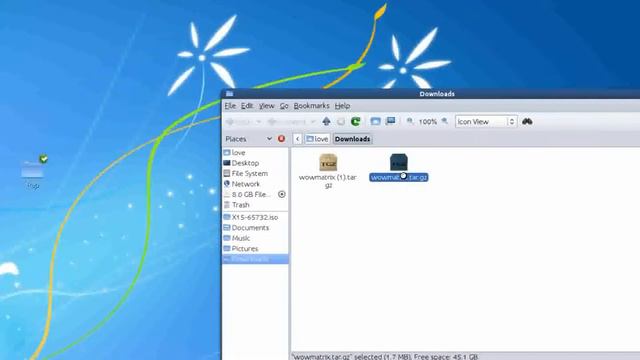The height and width of the screenshot is (360, 640).
Task: Click the wowmatrix (1).tar.gz file name
Action: pos(328,181)
